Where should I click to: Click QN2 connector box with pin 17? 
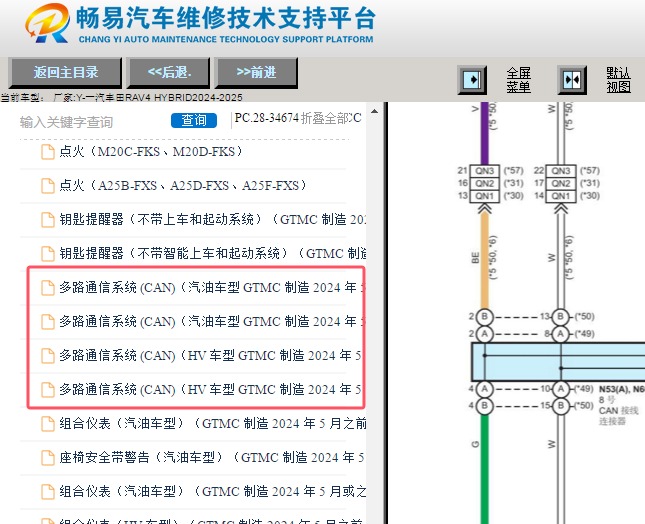(561, 183)
